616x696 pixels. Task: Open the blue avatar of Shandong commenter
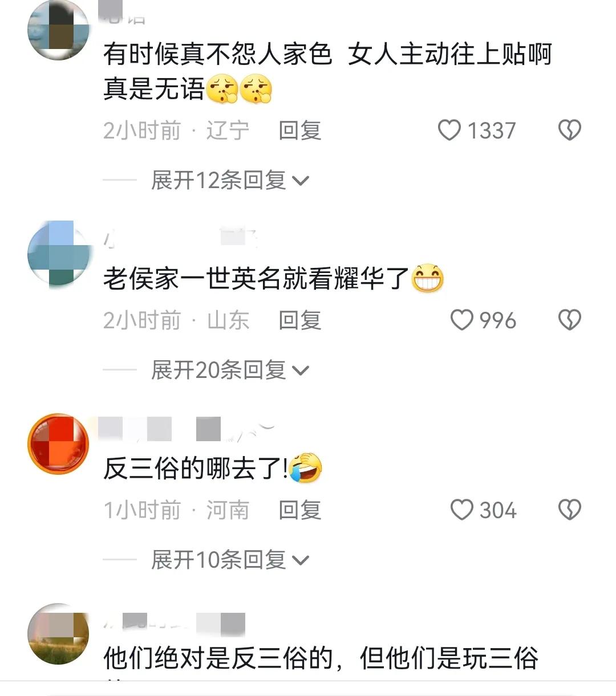tap(58, 253)
